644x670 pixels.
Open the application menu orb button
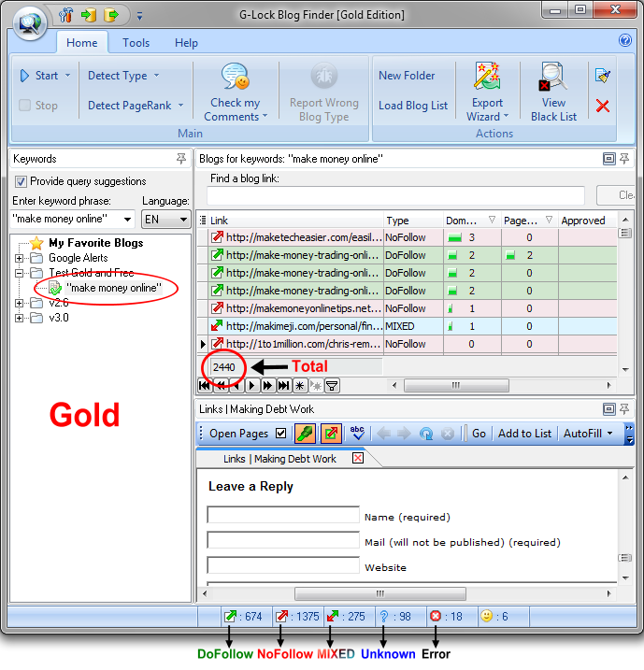coord(30,23)
